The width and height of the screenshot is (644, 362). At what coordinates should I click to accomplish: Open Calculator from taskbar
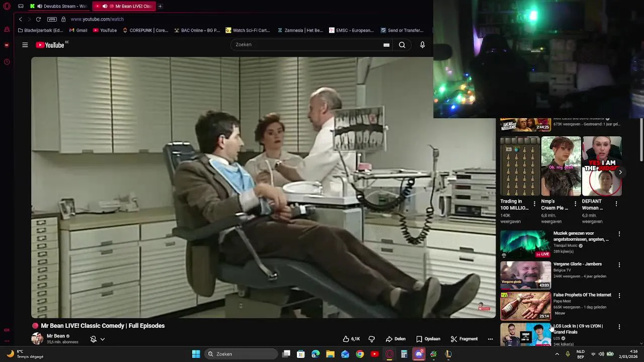click(x=404, y=354)
